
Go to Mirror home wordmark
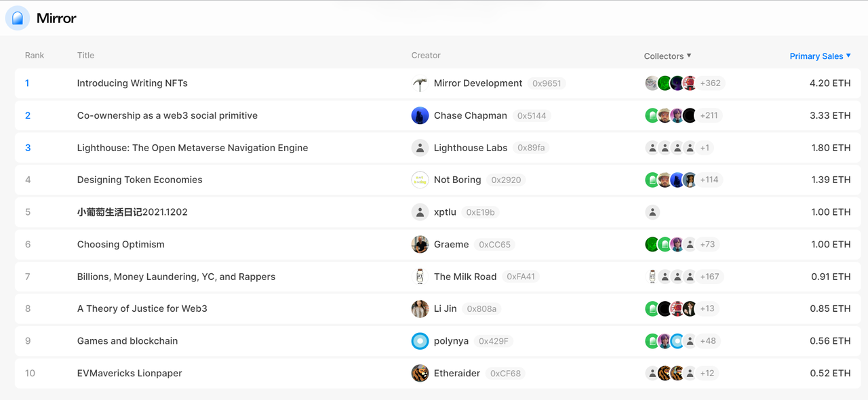point(56,18)
